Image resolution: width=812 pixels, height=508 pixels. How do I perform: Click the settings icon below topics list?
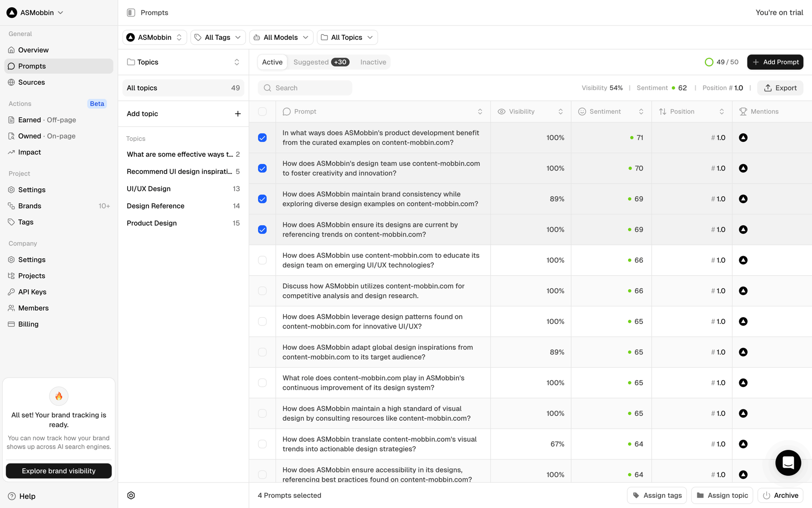(131, 495)
